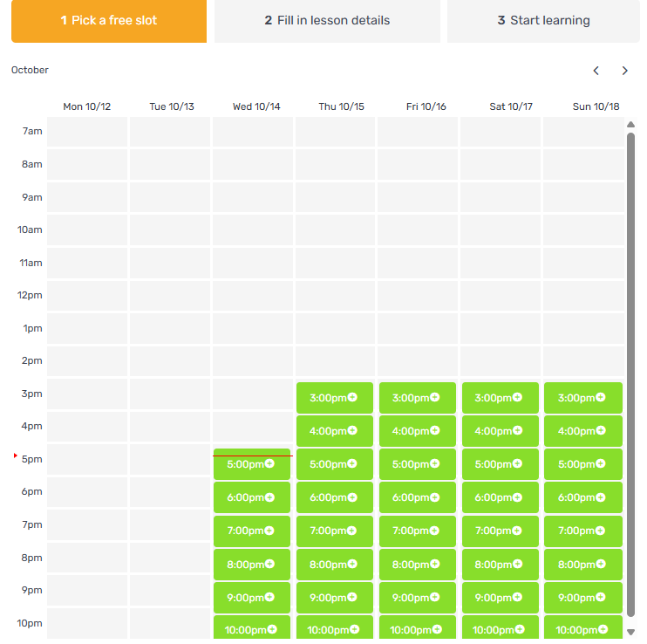The width and height of the screenshot is (647, 644).
Task: Book Thursday 10/15 7:00pm slot
Action: (x=335, y=531)
